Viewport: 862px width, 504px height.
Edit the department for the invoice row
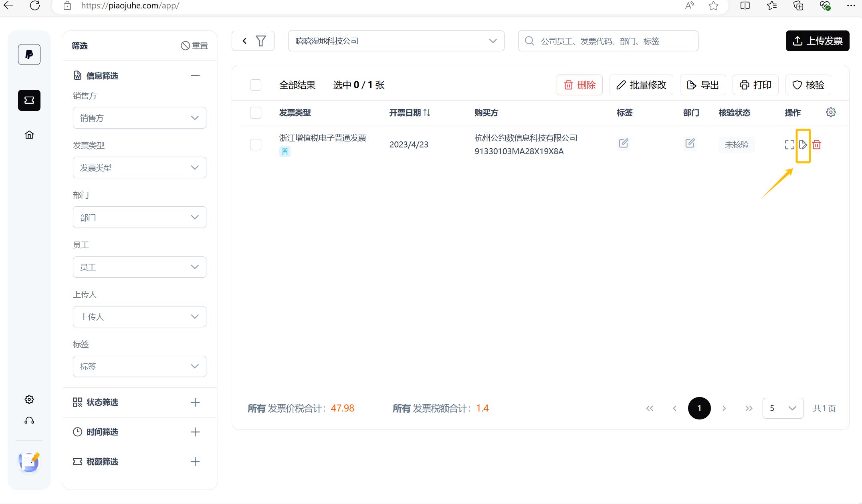(x=690, y=143)
